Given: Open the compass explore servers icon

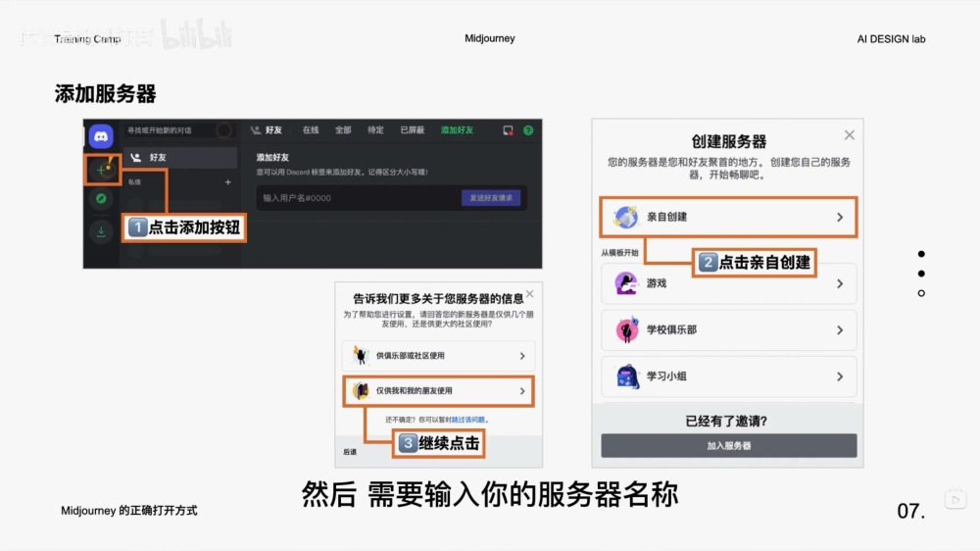Looking at the screenshot, I should [x=101, y=199].
